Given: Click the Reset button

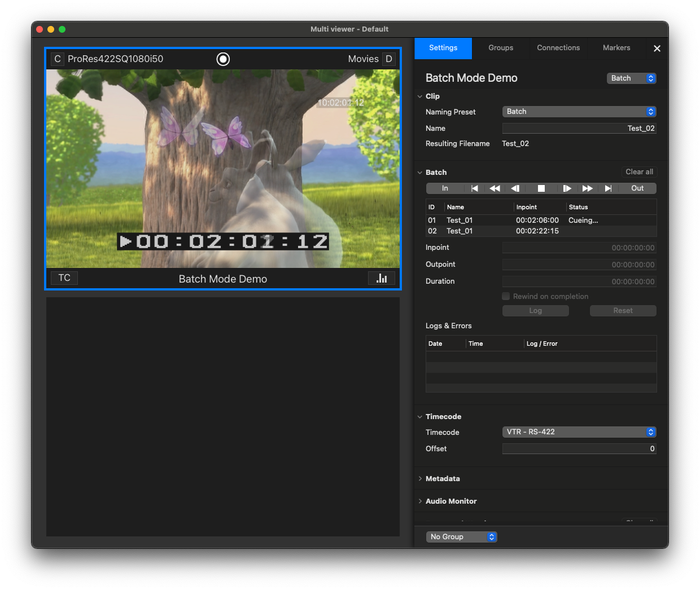Looking at the screenshot, I should pyautogui.click(x=623, y=311).
